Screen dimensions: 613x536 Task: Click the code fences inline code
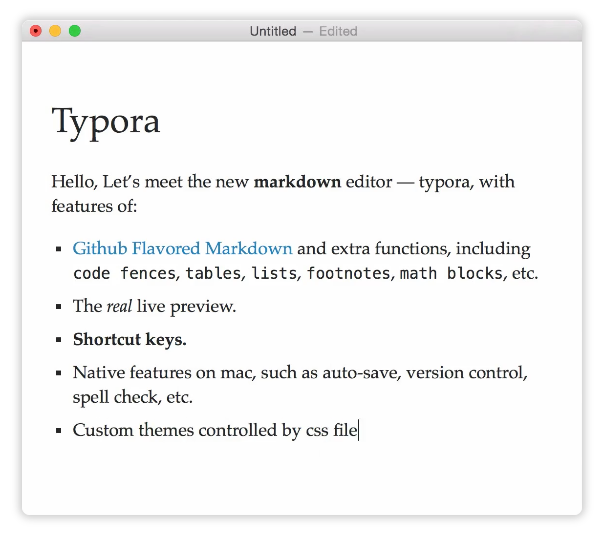click(x=124, y=273)
